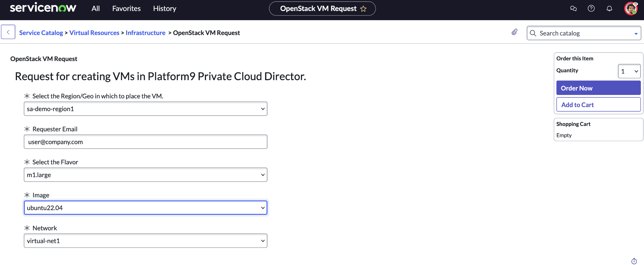Image resolution: width=644 pixels, height=265 pixels.
Task: Open the History menu
Action: [x=165, y=8]
